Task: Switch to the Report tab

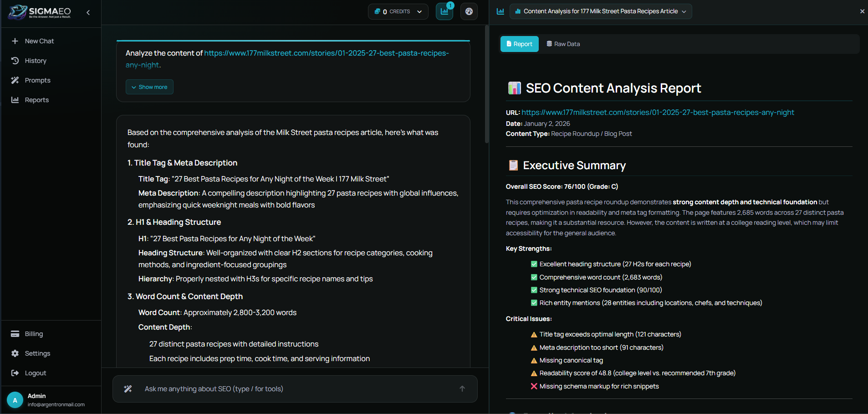Action: 520,44
